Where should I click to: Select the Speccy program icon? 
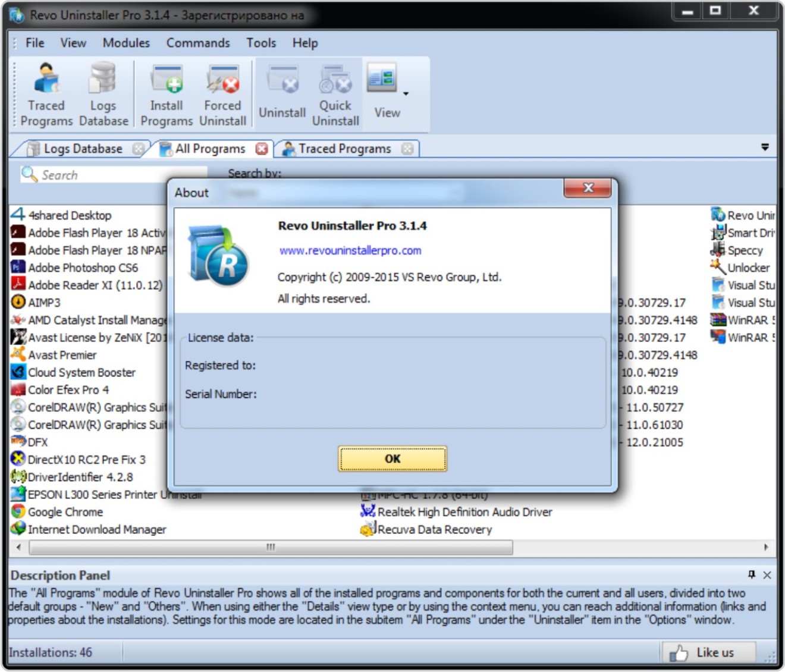pos(718,249)
